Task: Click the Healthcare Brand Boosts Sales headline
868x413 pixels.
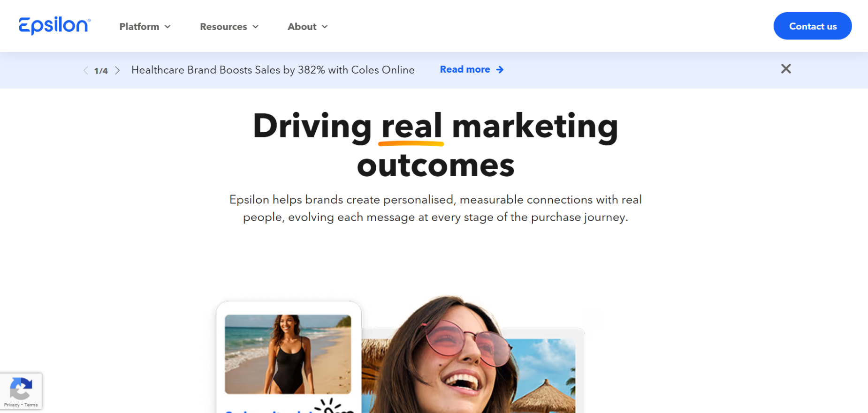Action: (x=273, y=70)
